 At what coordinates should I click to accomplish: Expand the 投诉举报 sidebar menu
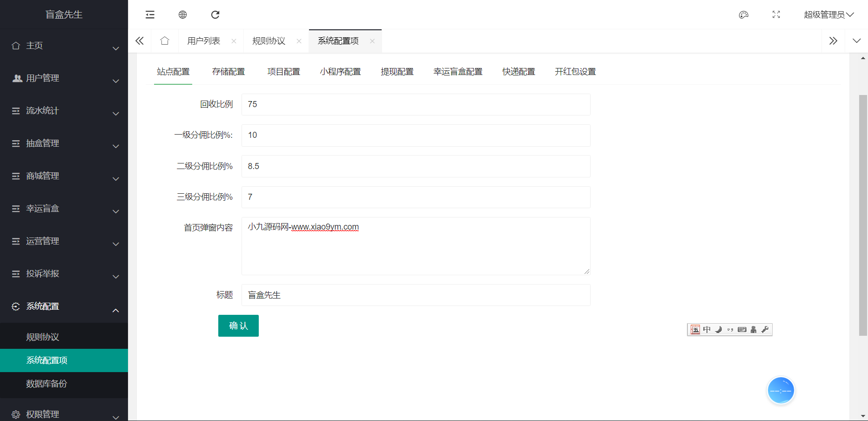tap(116, 276)
